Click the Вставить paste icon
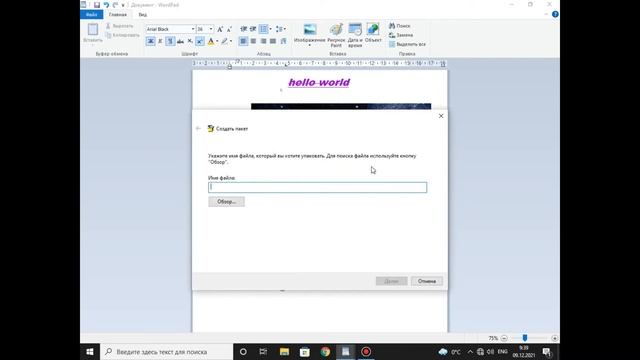 point(93,30)
